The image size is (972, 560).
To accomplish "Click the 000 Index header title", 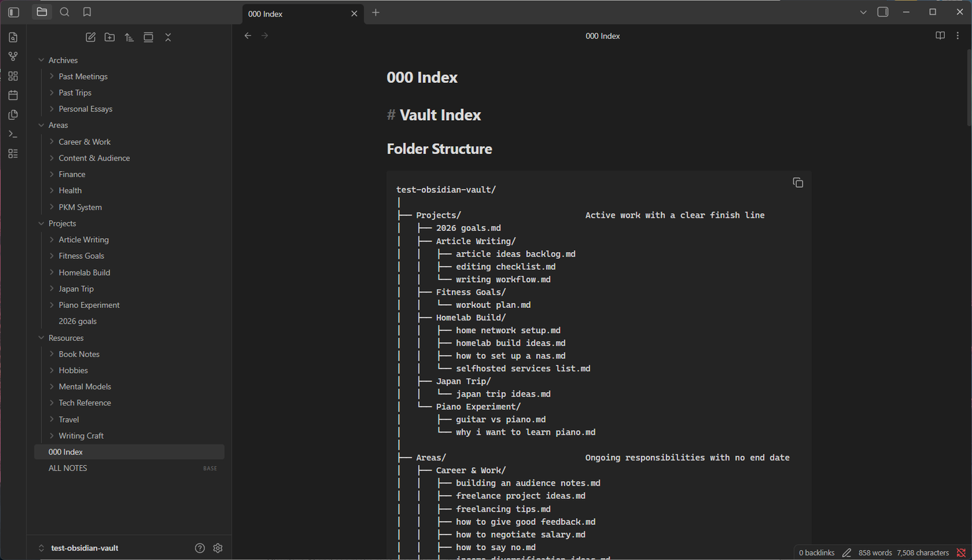I will coord(602,36).
